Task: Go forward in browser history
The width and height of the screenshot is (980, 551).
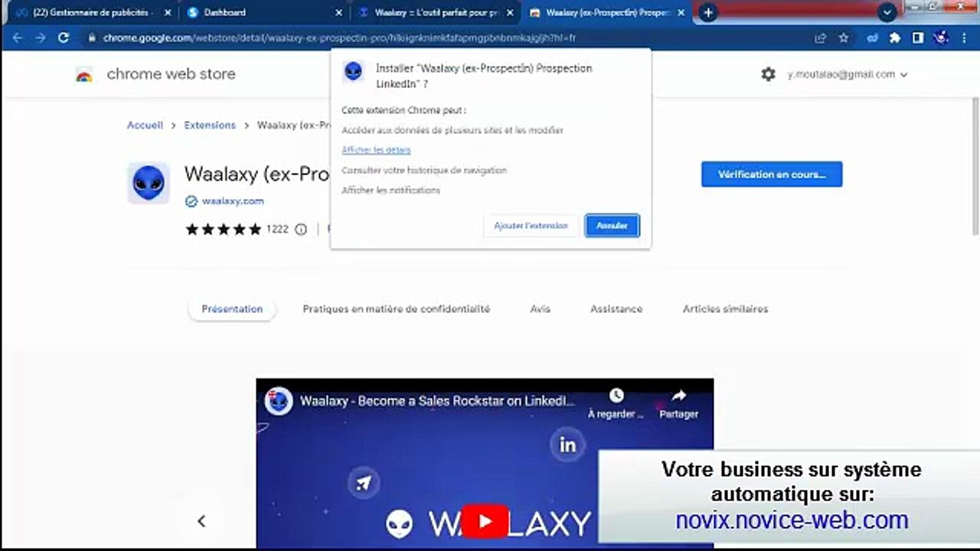Action: click(40, 37)
